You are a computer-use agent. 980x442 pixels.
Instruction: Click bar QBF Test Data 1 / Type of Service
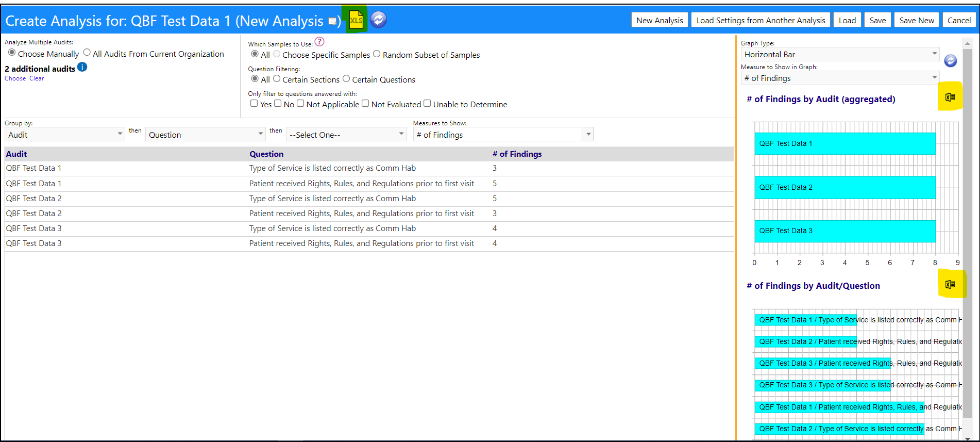[x=806, y=320]
